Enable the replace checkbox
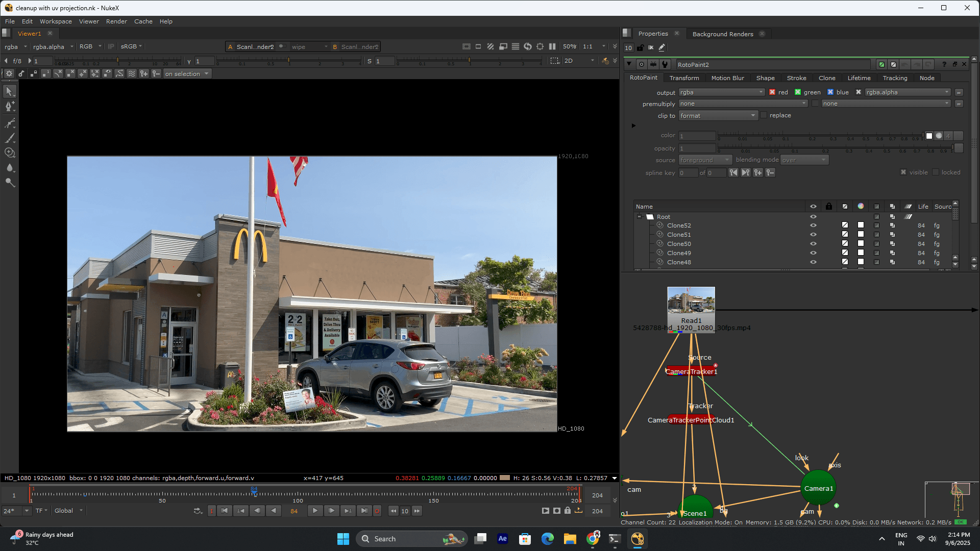The width and height of the screenshot is (980, 551). pos(764,115)
